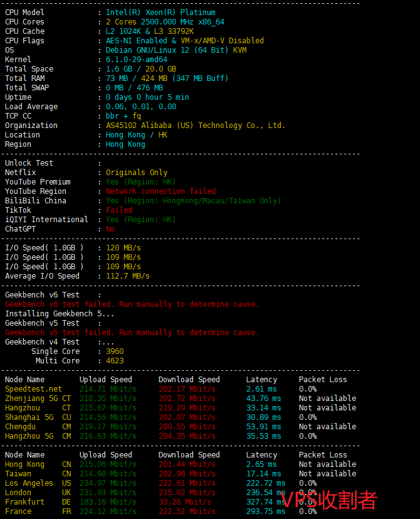Click the TikTok Failed status
420x519 pixels.
click(x=118, y=210)
